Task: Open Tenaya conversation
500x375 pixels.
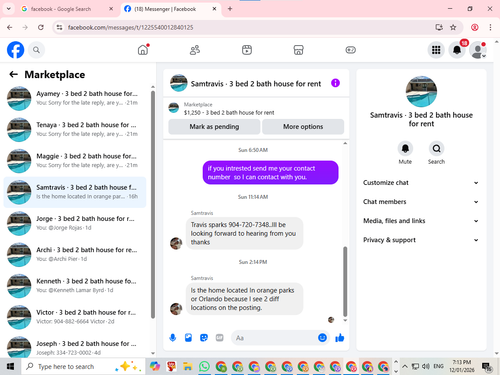Action: (75, 129)
